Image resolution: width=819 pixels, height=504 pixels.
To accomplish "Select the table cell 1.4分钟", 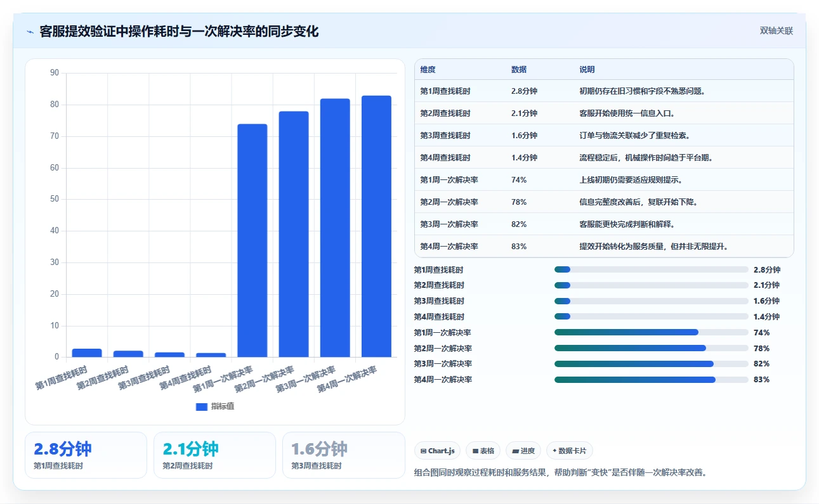I will [x=524, y=157].
